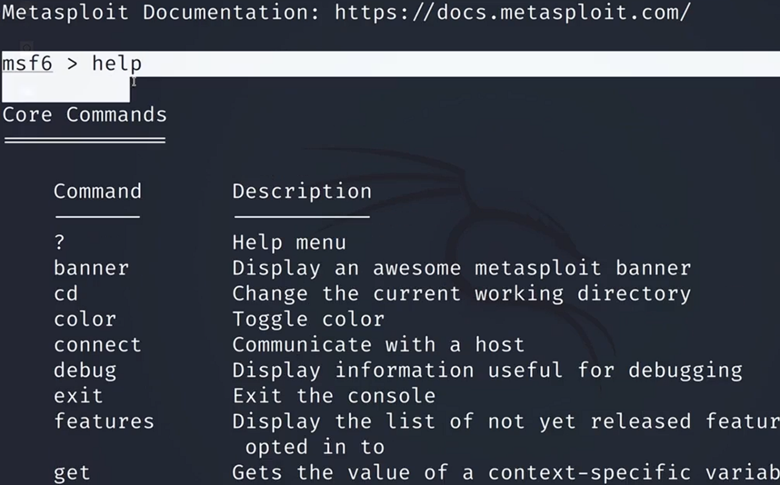Viewport: 780px width, 485px height.
Task: Click the 'banner' command name
Action: [92, 268]
